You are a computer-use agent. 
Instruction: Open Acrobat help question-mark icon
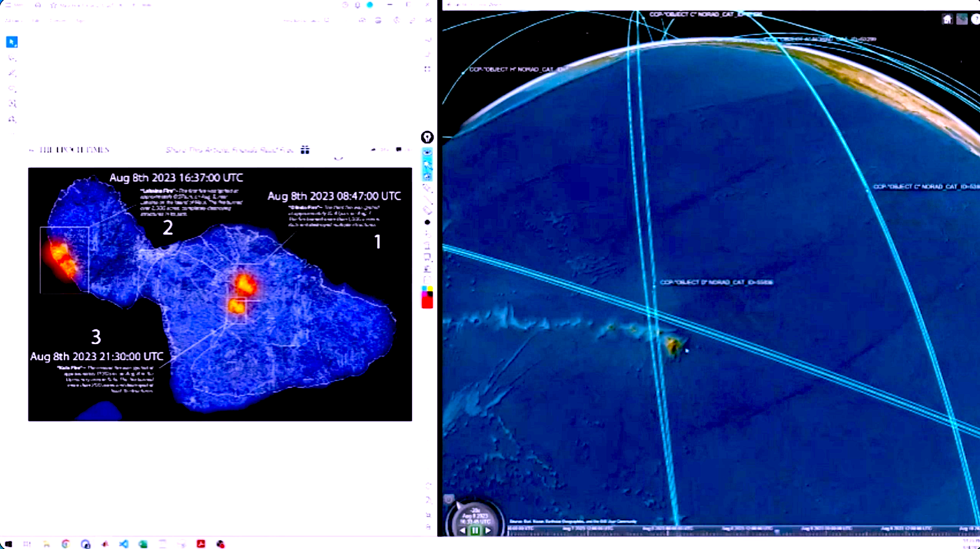click(x=345, y=5)
